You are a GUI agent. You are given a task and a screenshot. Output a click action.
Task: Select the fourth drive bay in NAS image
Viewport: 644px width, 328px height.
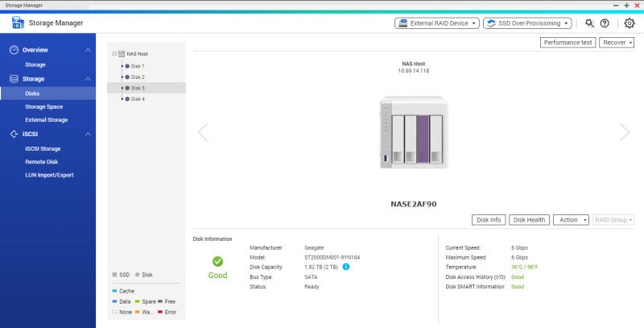click(x=436, y=139)
